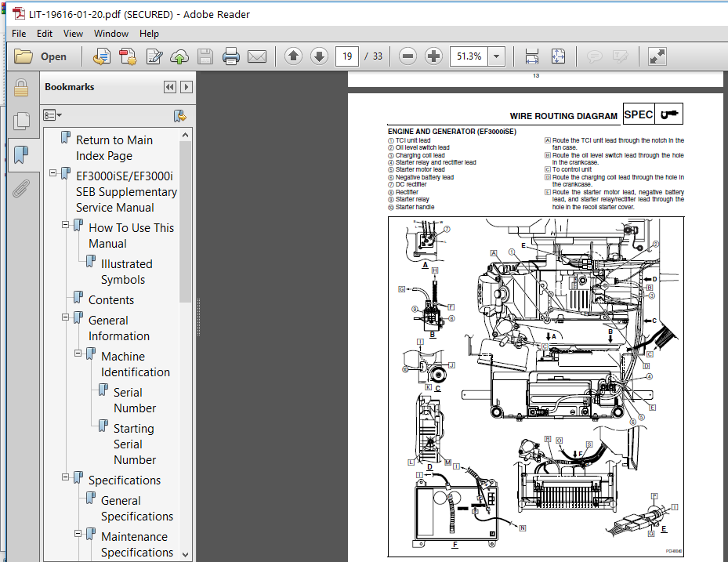Click the bookmarks scrollbar thumb
This screenshot has height=562, width=728.
pyautogui.click(x=185, y=221)
